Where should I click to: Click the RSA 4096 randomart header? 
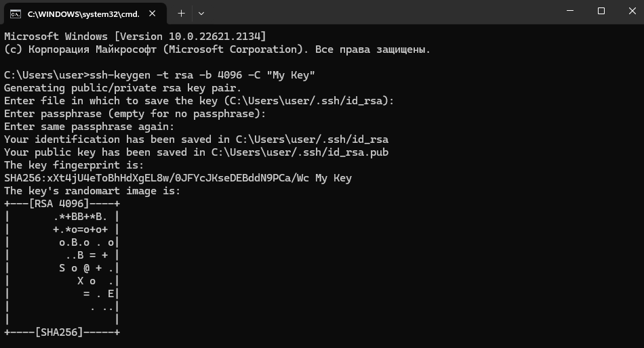[62, 204]
